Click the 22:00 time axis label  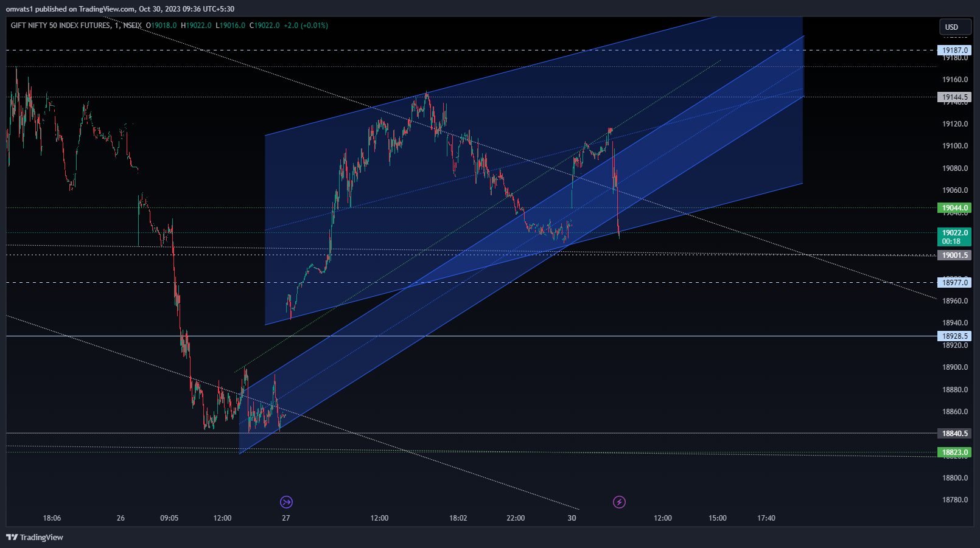point(516,518)
